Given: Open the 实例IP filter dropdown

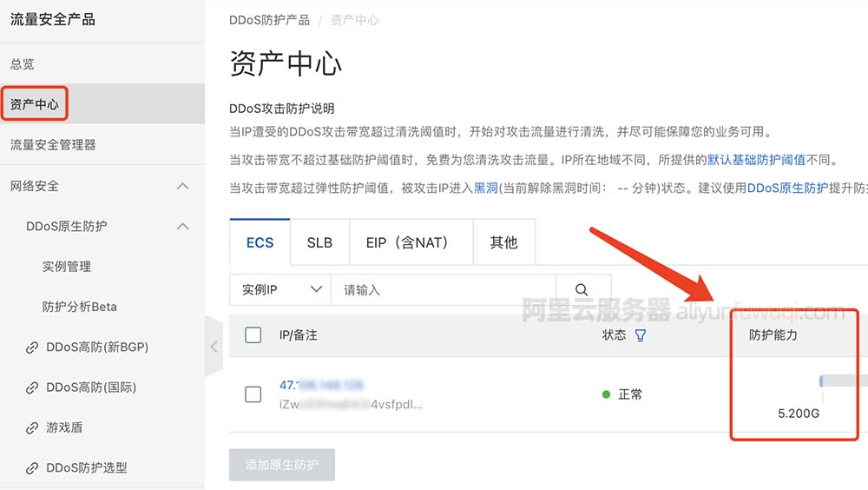Looking at the screenshot, I should [279, 289].
